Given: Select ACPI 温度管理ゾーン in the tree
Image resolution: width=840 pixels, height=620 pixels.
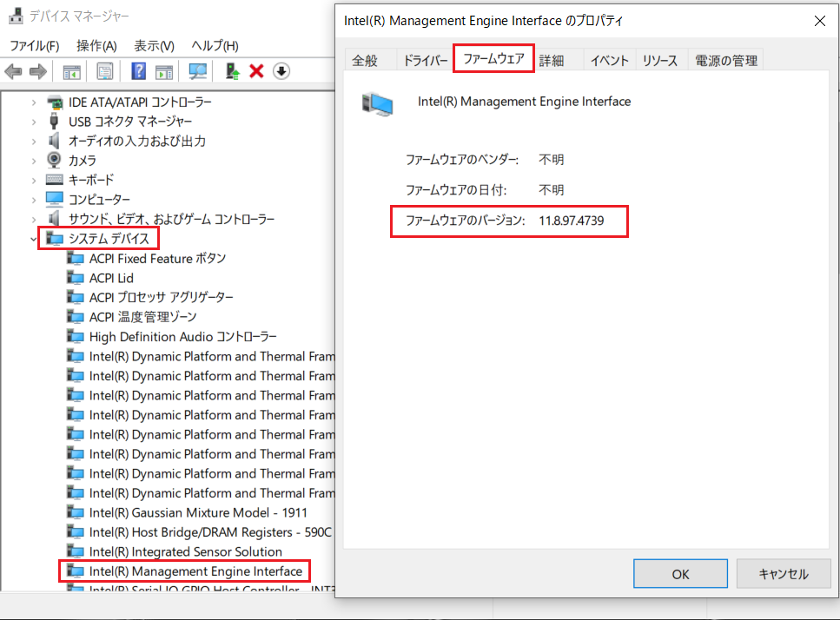Looking at the screenshot, I should tap(143, 317).
